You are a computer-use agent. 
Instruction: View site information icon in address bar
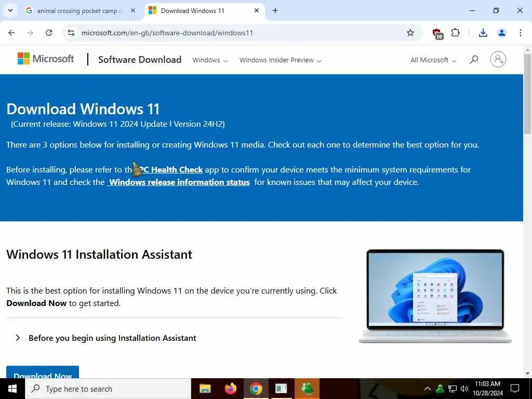pos(71,33)
